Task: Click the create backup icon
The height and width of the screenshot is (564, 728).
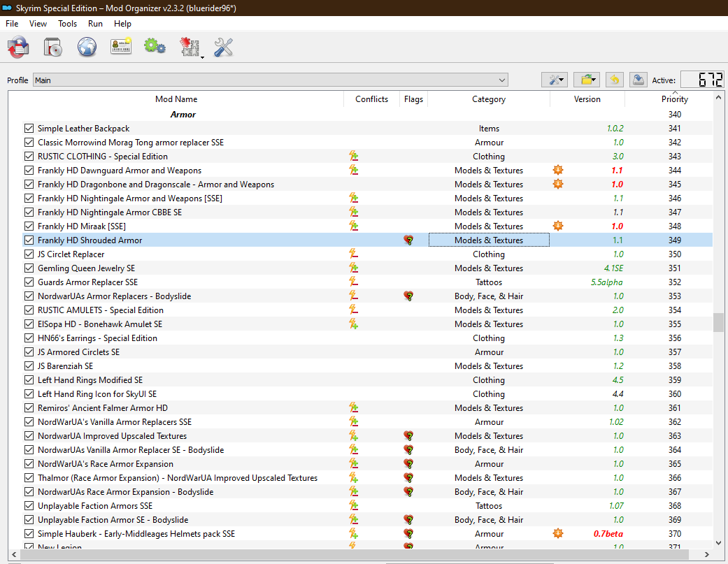Action: click(x=638, y=80)
